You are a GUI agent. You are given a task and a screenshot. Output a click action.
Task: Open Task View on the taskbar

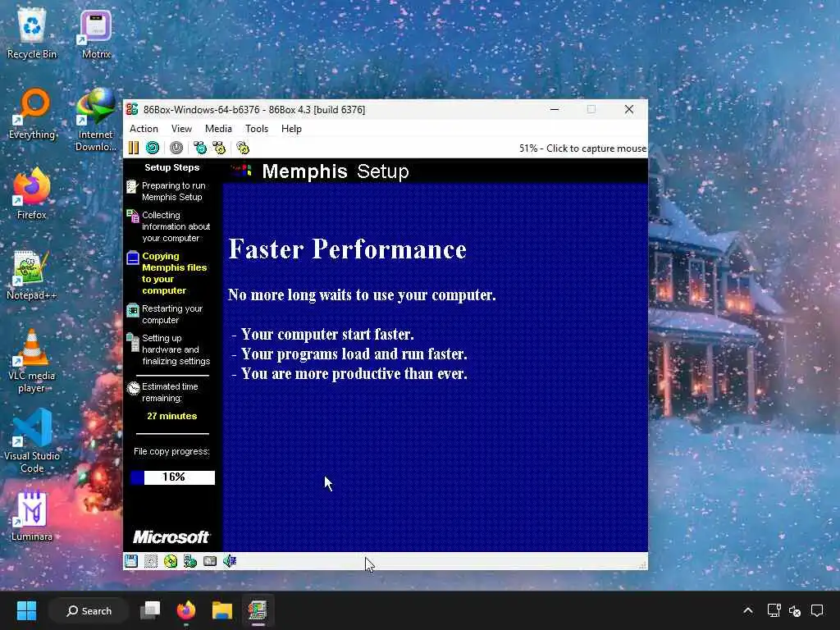point(151,610)
